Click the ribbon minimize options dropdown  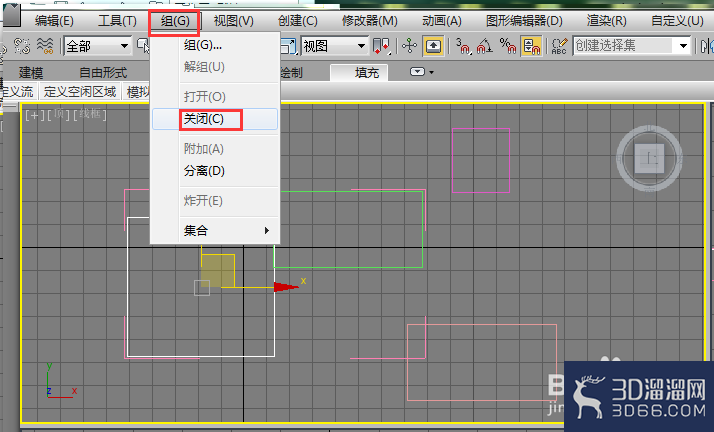[x=422, y=72]
